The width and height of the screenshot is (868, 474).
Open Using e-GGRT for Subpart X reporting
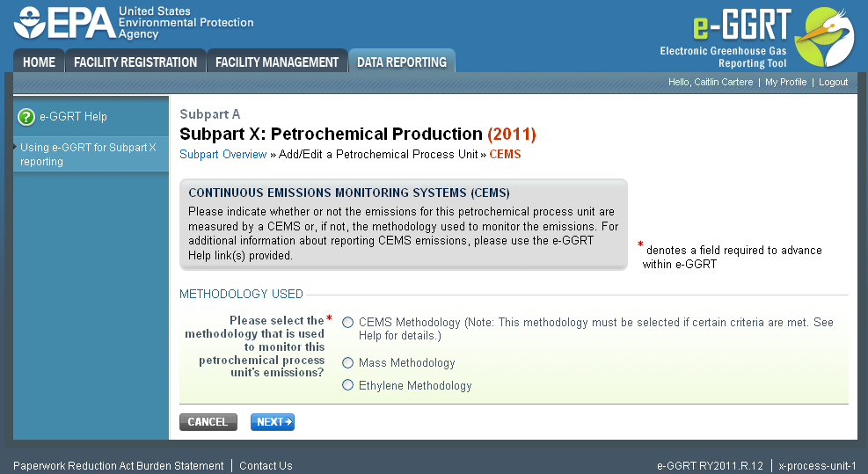[88, 155]
